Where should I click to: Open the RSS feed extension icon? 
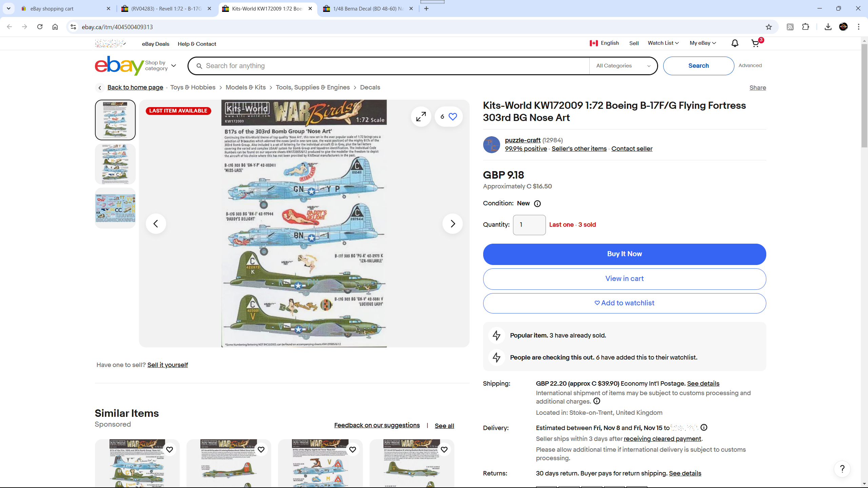click(x=790, y=27)
